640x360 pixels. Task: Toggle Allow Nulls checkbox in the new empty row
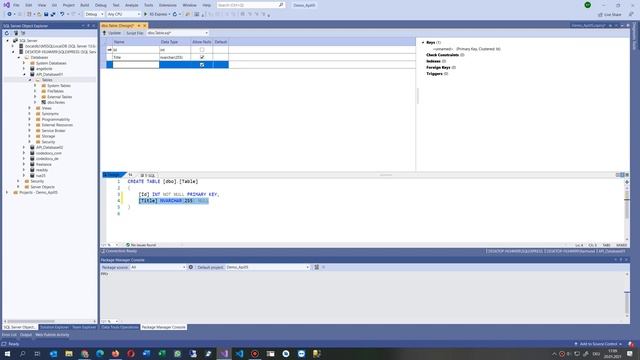202,64
